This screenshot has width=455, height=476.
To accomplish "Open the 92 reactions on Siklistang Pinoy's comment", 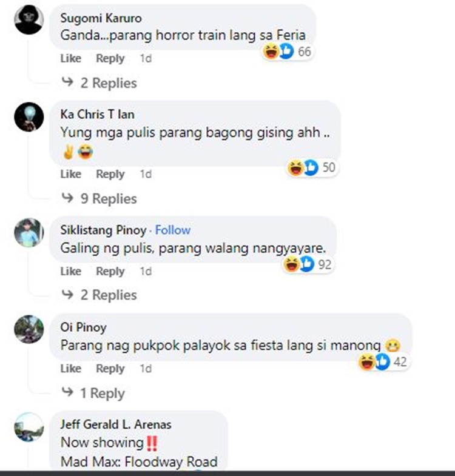I will pyautogui.click(x=308, y=264).
